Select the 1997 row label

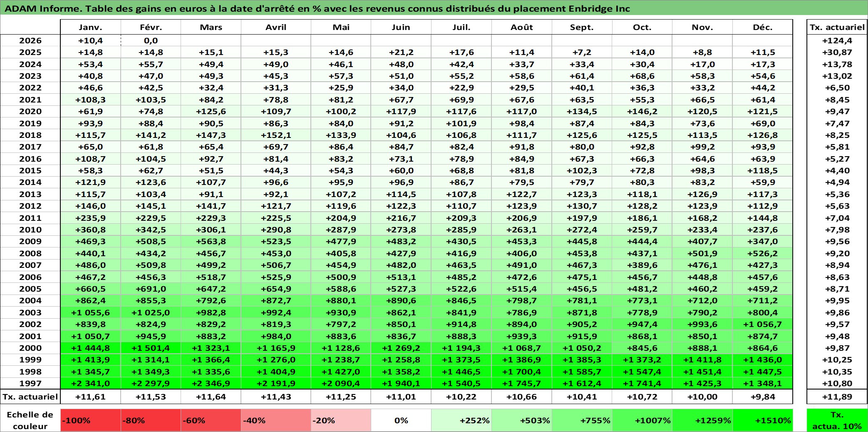[x=30, y=383]
